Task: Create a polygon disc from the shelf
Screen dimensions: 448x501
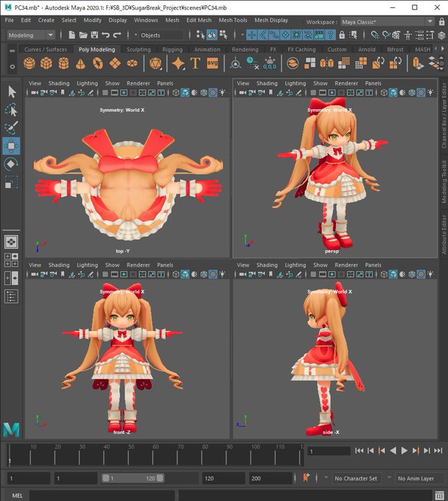Action: pyautogui.click(x=132, y=63)
